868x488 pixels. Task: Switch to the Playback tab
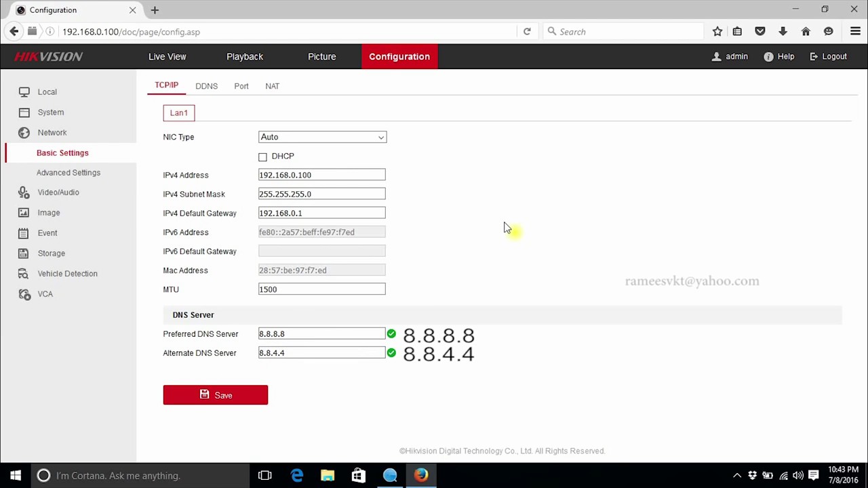pos(245,57)
